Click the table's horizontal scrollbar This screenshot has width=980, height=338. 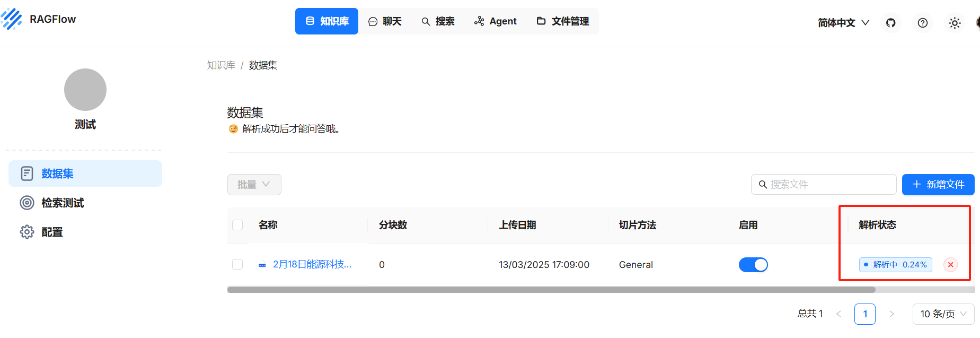tap(551, 290)
